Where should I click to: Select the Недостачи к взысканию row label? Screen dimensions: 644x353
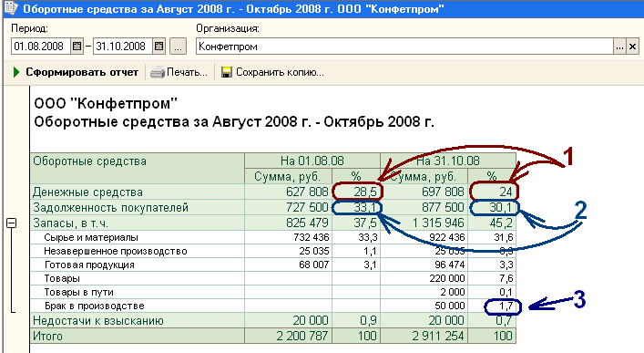click(x=98, y=320)
